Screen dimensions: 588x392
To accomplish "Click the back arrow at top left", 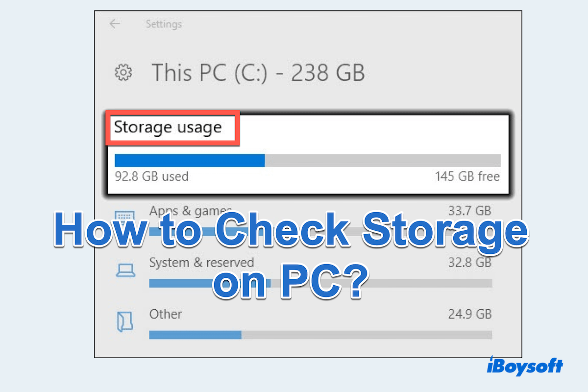I will (x=114, y=23).
